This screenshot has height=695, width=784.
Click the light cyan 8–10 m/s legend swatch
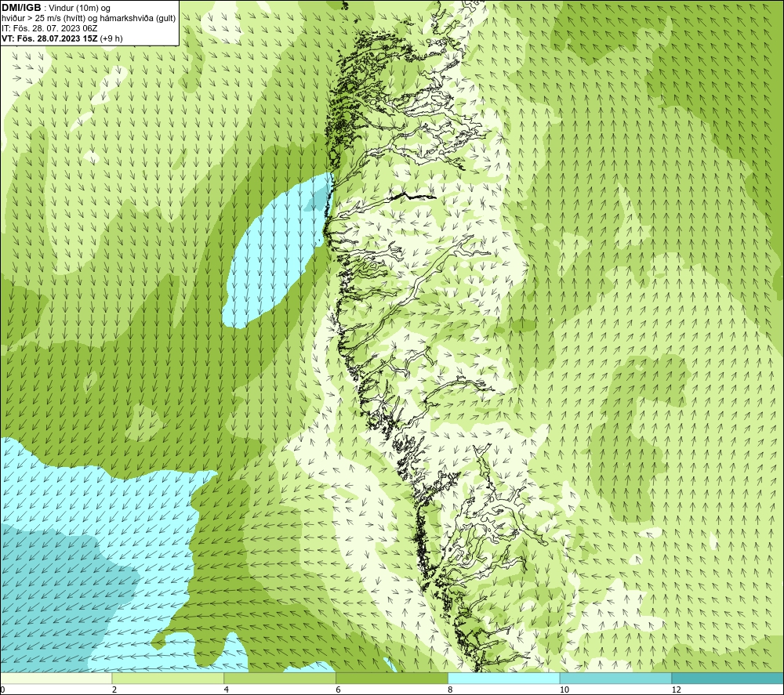pos(504,679)
